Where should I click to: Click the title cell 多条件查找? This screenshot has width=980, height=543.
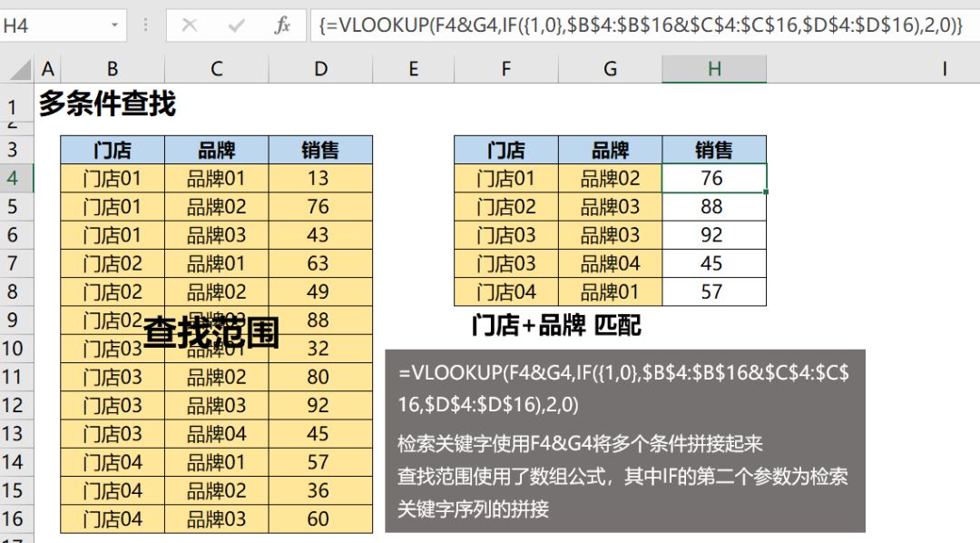coord(107,104)
